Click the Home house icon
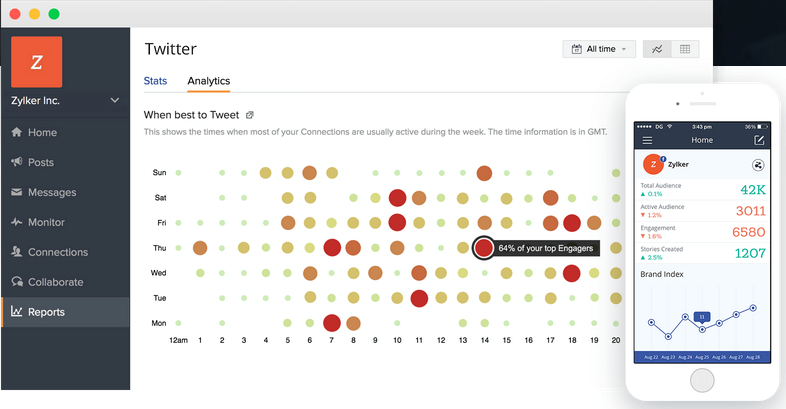This screenshot has height=409, width=786. pos(17,132)
